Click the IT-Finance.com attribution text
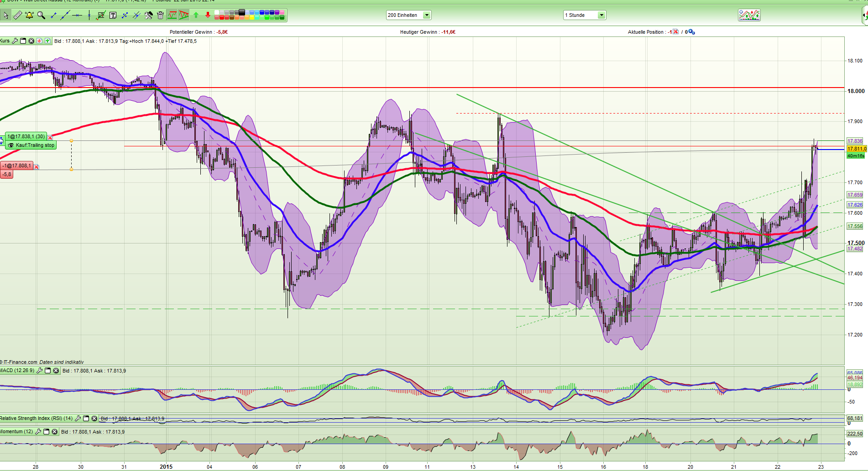The height and width of the screenshot is (471, 868). pos(21,362)
